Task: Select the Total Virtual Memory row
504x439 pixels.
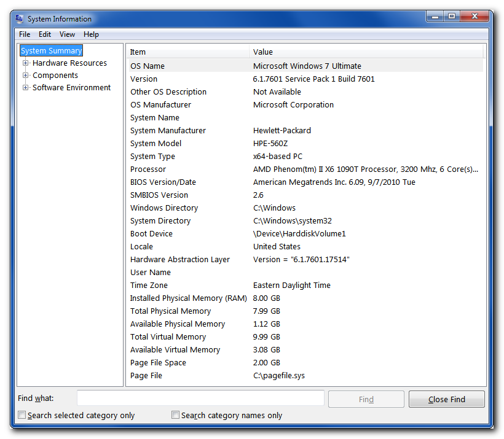Action: click(x=306, y=336)
